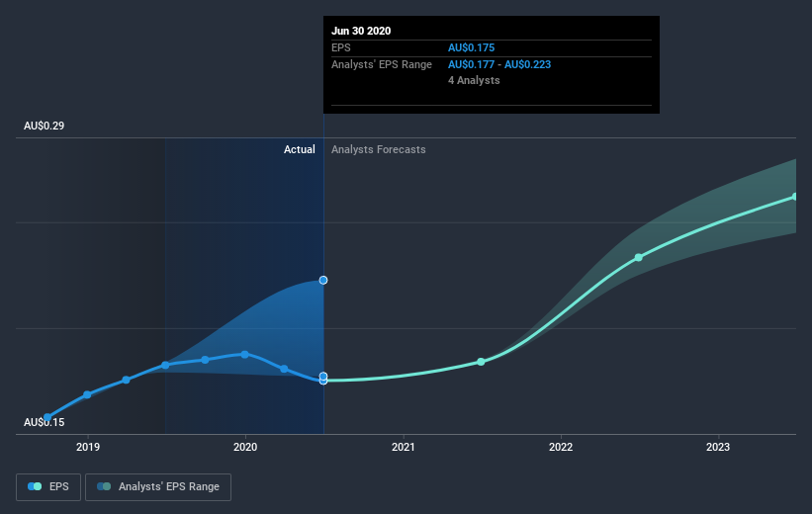
Task: Click the 2022 x-axis label
Action: 561,447
